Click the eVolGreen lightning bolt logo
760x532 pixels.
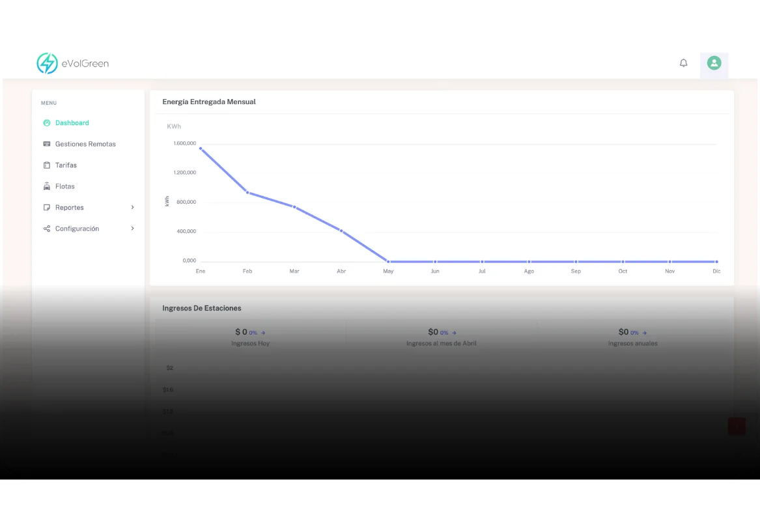coord(47,63)
